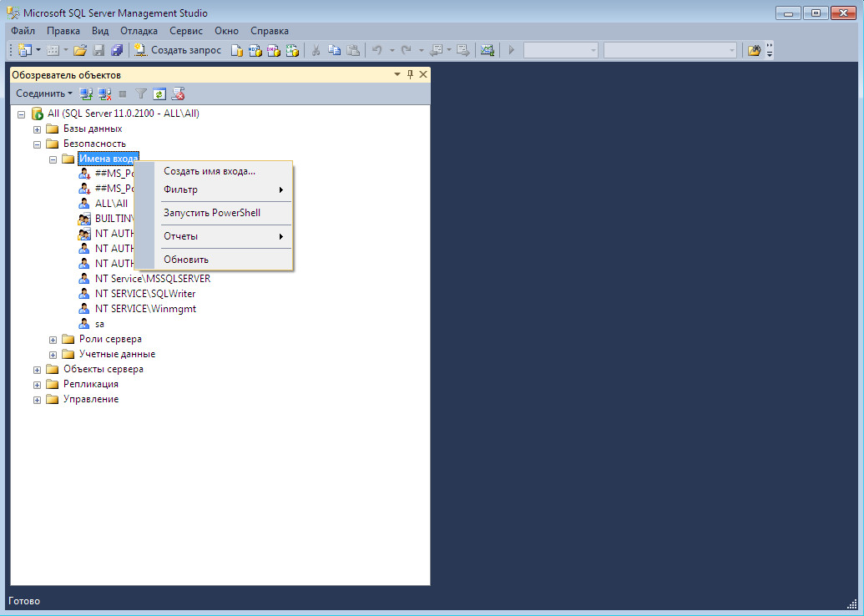Image resolution: width=864 pixels, height=616 pixels.
Task: Select the NT SERVICE\Winmgmt login
Action: pos(145,309)
